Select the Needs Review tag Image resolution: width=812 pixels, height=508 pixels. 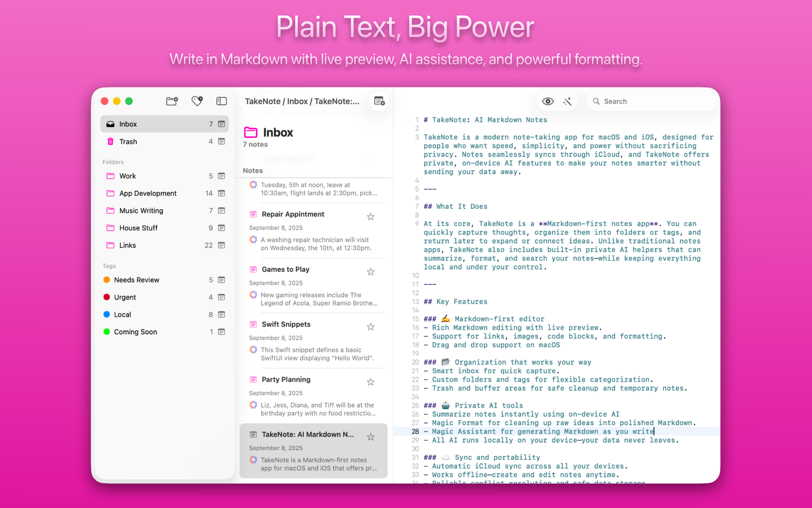point(164,280)
